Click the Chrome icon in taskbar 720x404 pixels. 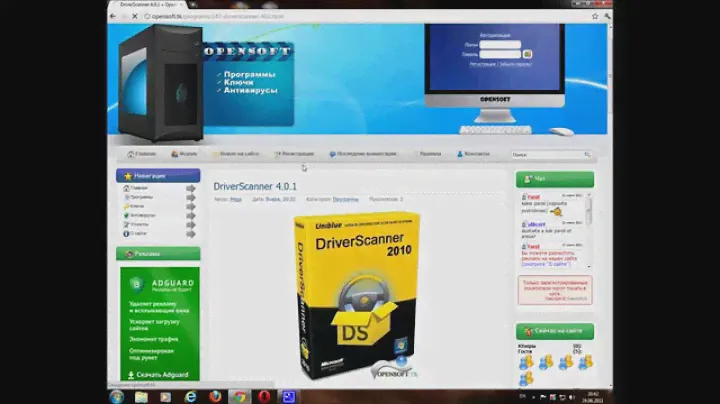click(x=239, y=396)
